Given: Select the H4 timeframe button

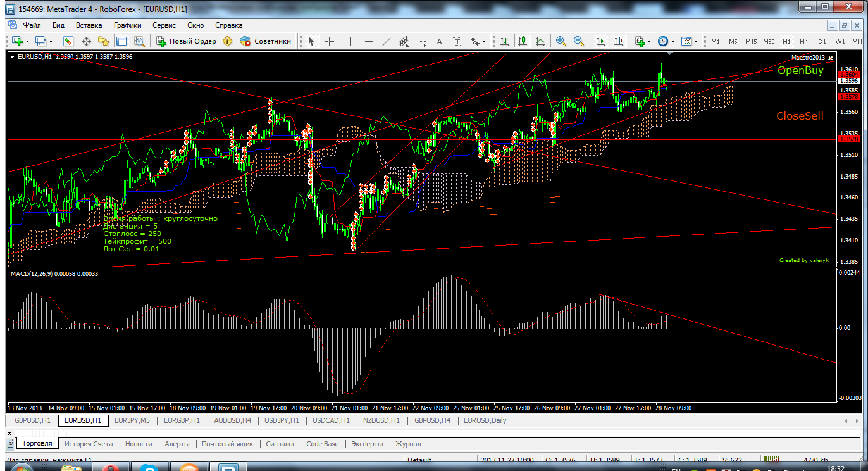Looking at the screenshot, I should click(x=804, y=41).
